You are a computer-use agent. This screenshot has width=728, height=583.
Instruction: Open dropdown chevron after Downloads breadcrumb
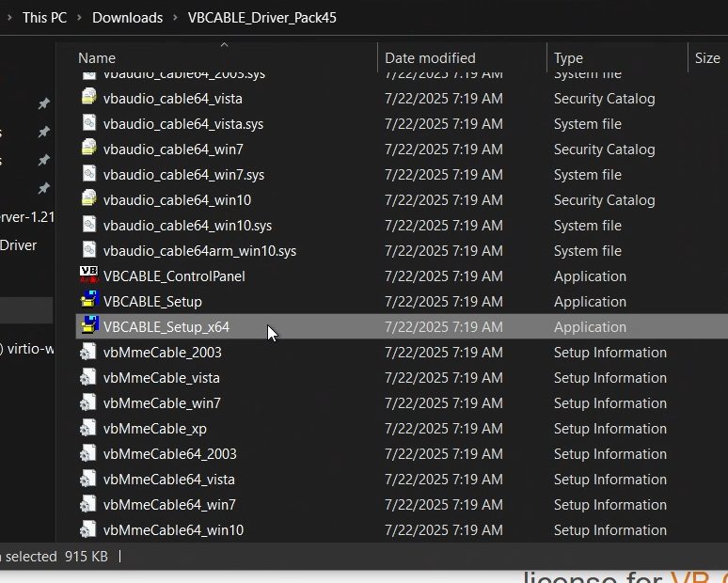[175, 18]
